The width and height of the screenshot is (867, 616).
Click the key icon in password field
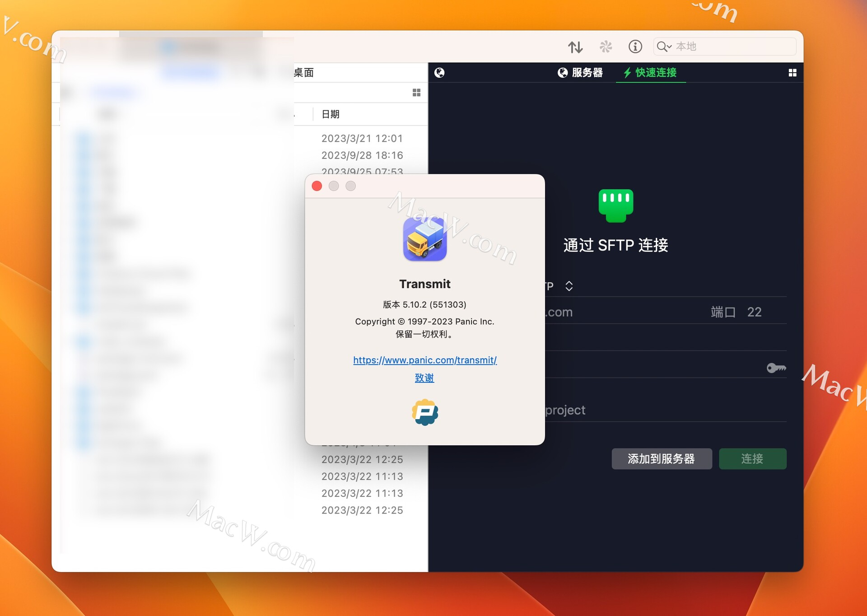(x=776, y=368)
